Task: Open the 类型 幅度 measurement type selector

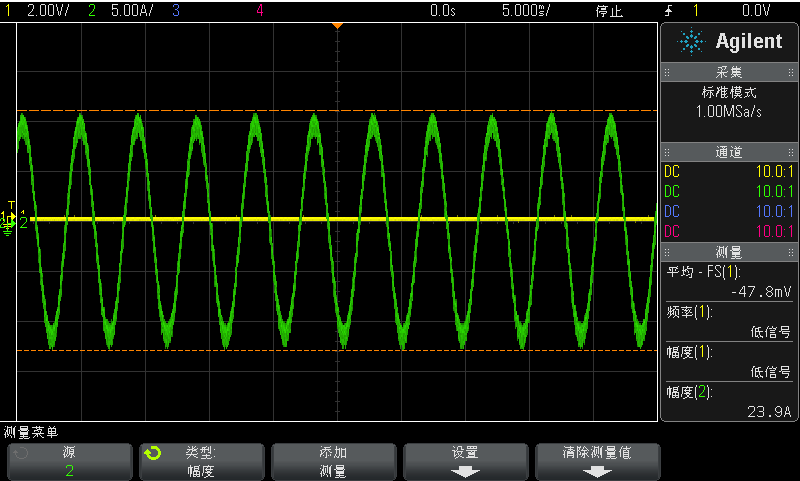Action: 200,461
